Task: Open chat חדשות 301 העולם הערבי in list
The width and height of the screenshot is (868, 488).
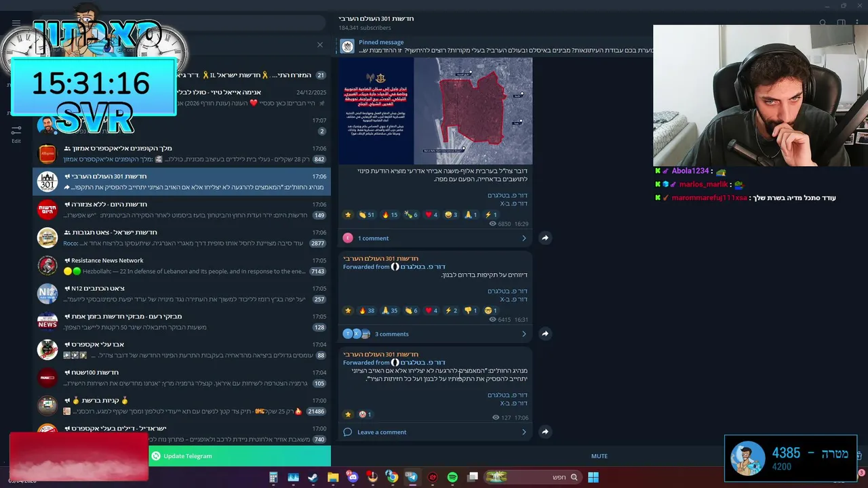Action: [182, 182]
